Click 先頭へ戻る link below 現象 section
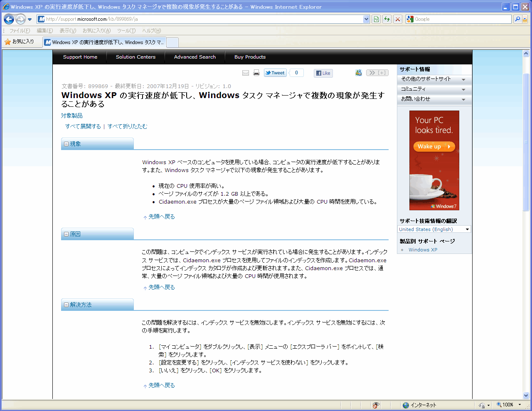 (162, 217)
